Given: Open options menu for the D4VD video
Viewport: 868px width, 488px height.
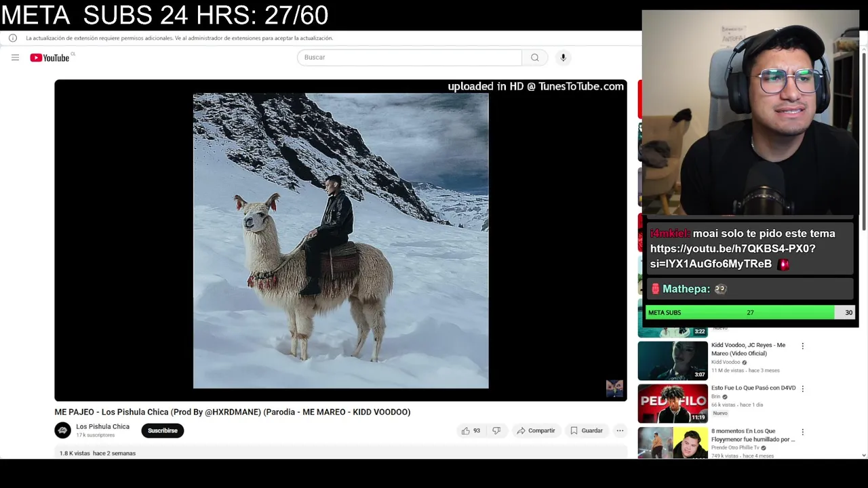Looking at the screenshot, I should click(802, 389).
